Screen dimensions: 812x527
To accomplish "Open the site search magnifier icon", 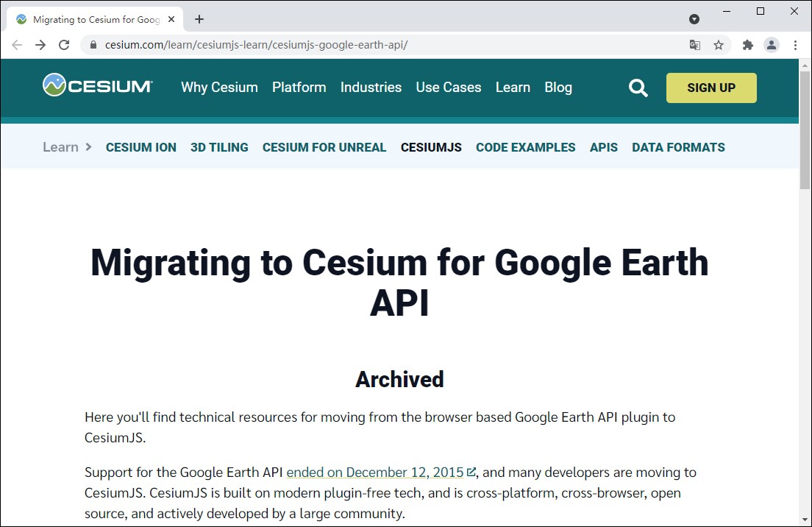I will (x=638, y=87).
